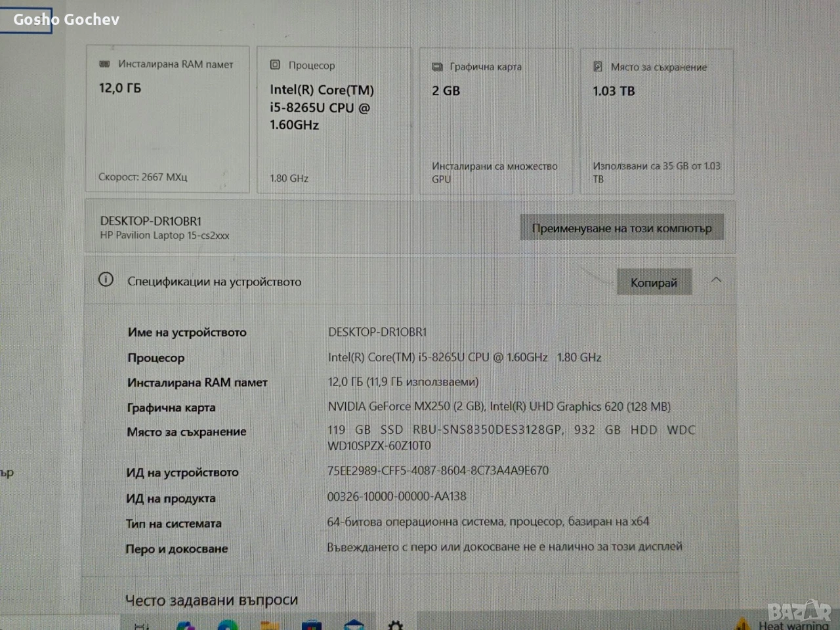This screenshot has width=840, height=630.
Task: Expand the Често задавани въпроси section
Action: tap(211, 600)
